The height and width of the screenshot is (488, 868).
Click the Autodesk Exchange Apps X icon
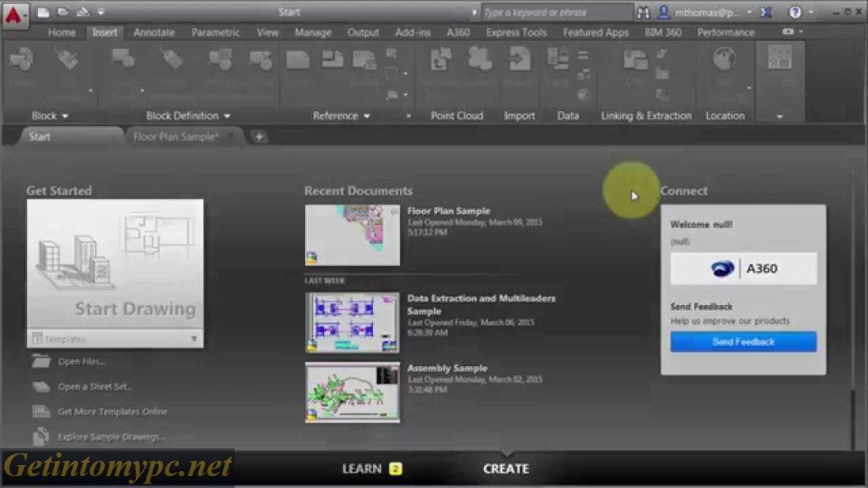[766, 12]
